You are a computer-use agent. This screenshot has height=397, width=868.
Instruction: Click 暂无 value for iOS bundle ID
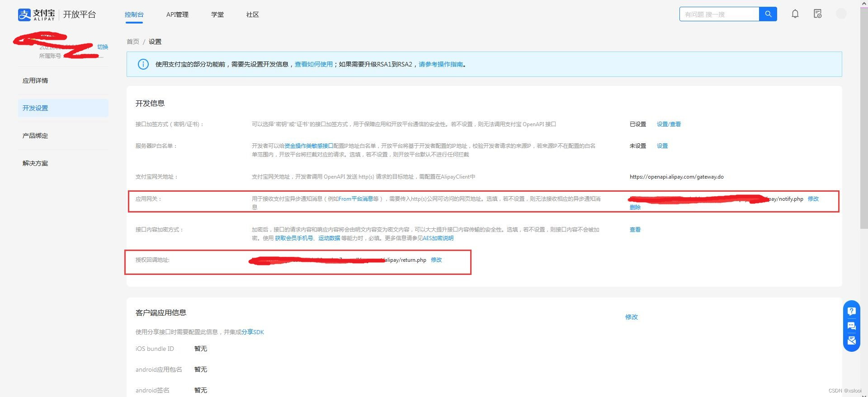[201, 349]
